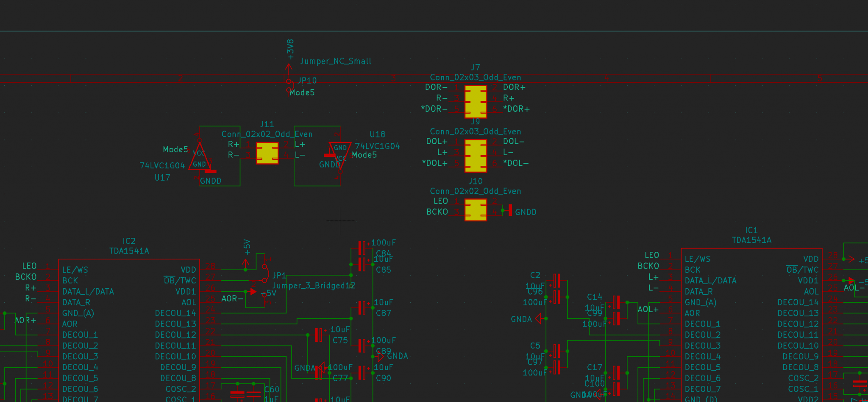
Task: Click the 74LVC1G04 text above U17 label
Action: 162,165
